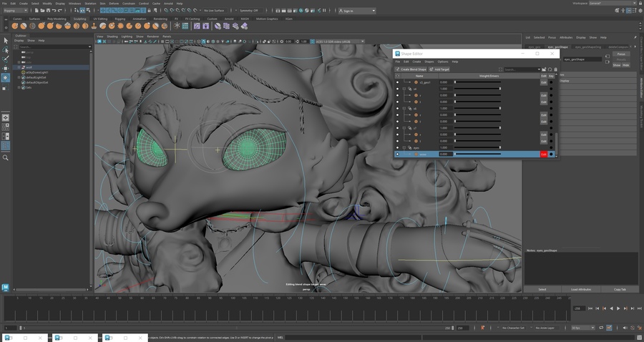Collapse the eyes blend shape group

coord(404,147)
